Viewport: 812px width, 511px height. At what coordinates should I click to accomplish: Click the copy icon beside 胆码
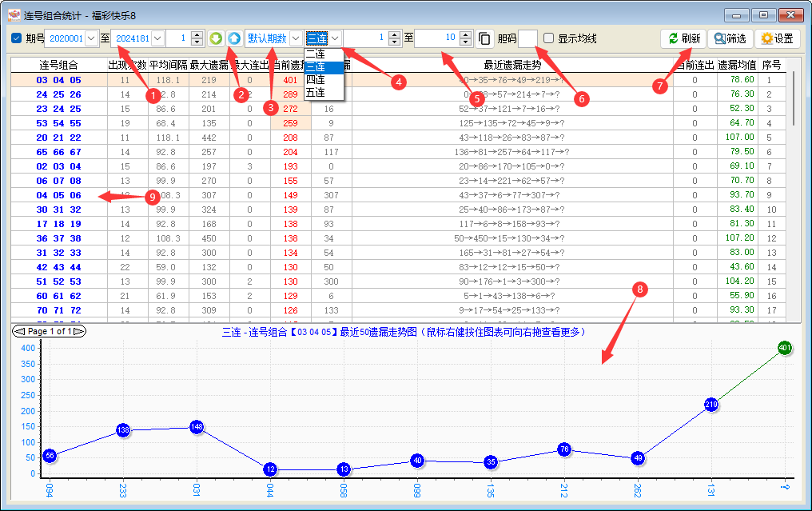pyautogui.click(x=485, y=38)
